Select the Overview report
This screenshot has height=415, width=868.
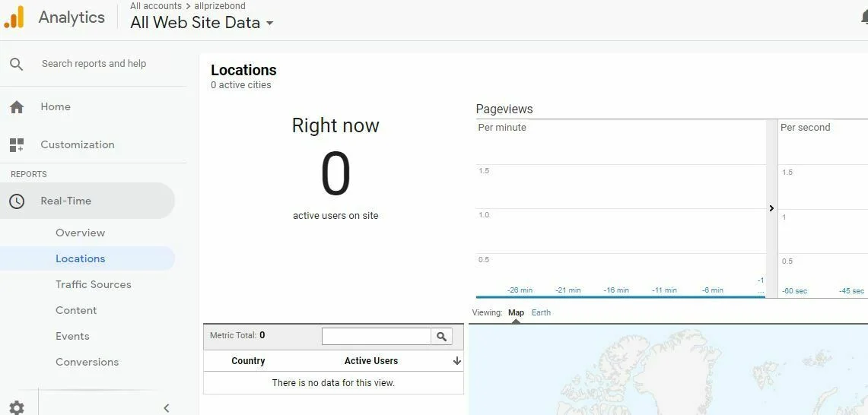(81, 233)
